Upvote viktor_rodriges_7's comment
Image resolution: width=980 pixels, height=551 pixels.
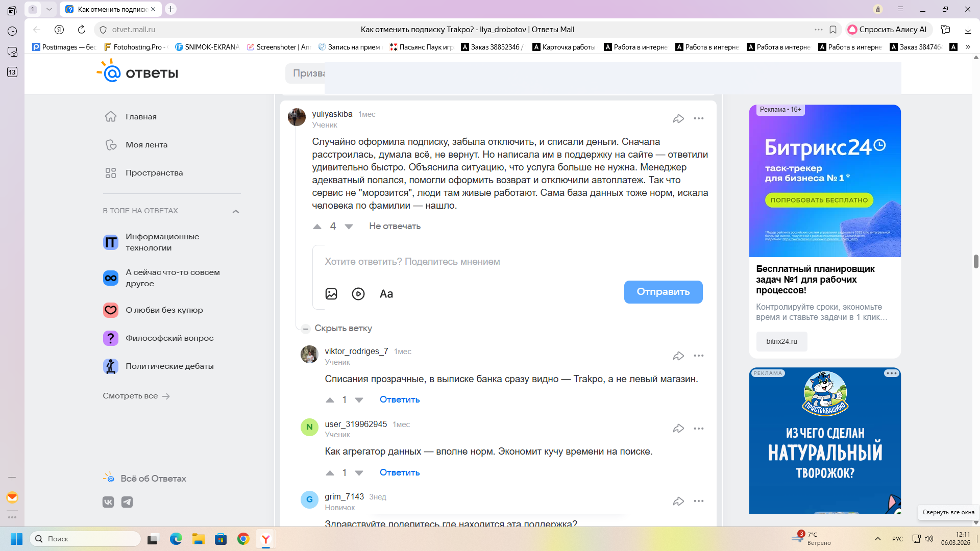tap(330, 400)
